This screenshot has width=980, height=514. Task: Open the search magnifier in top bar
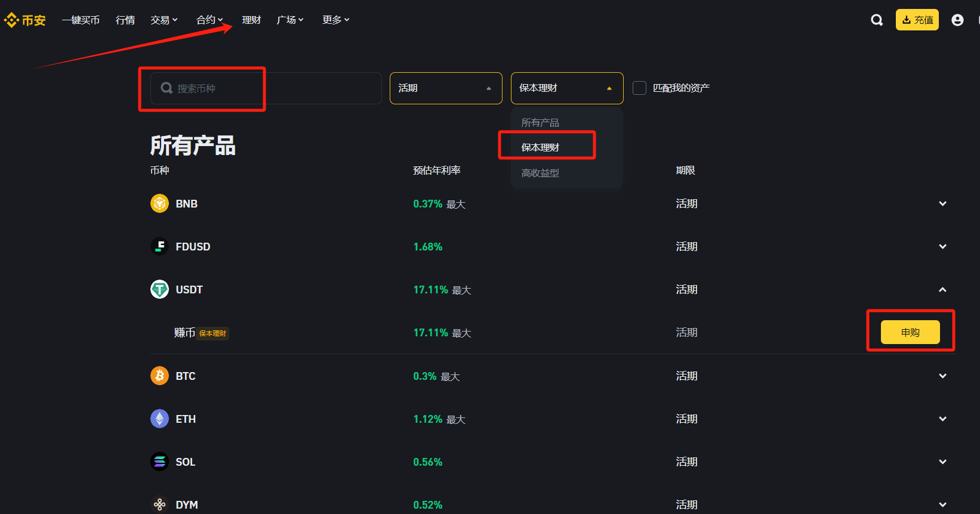coord(877,20)
